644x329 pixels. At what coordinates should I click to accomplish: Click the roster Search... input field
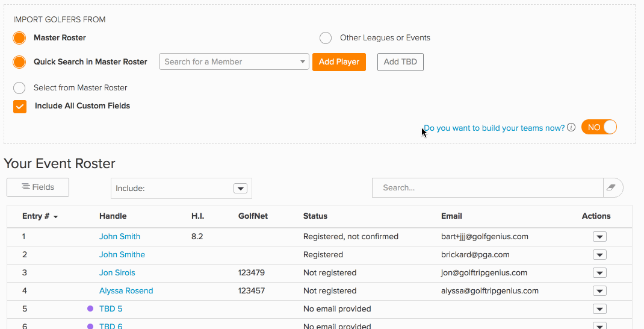point(488,187)
